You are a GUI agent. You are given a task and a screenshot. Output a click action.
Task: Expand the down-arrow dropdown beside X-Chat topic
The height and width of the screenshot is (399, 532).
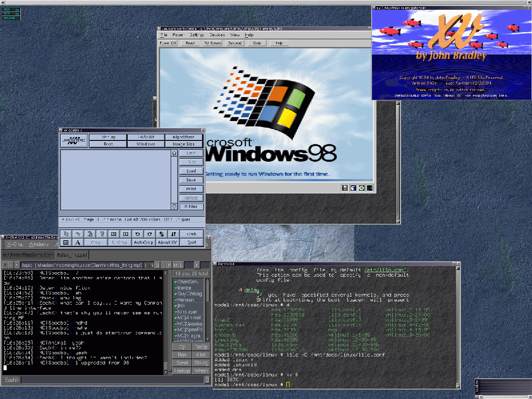[17, 265]
